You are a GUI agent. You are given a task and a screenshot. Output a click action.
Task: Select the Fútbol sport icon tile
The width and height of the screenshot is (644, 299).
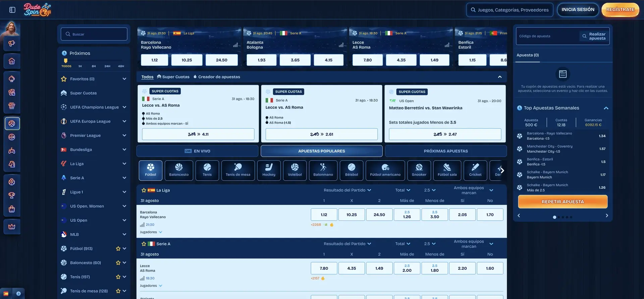151,170
